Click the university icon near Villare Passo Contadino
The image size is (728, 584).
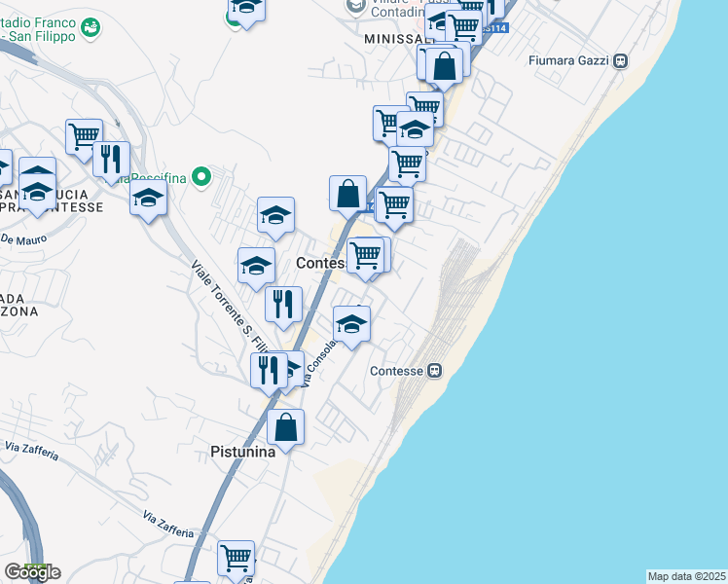click(356, 7)
